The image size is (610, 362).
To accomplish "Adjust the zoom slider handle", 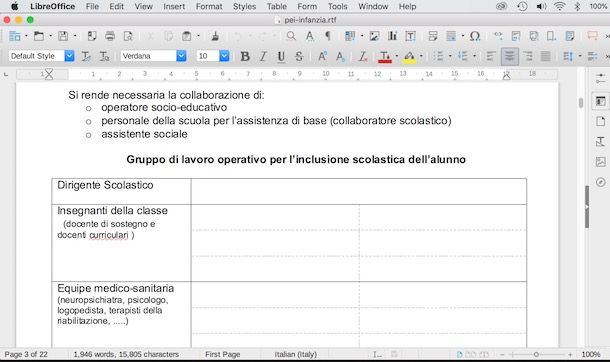I will point(536,354).
